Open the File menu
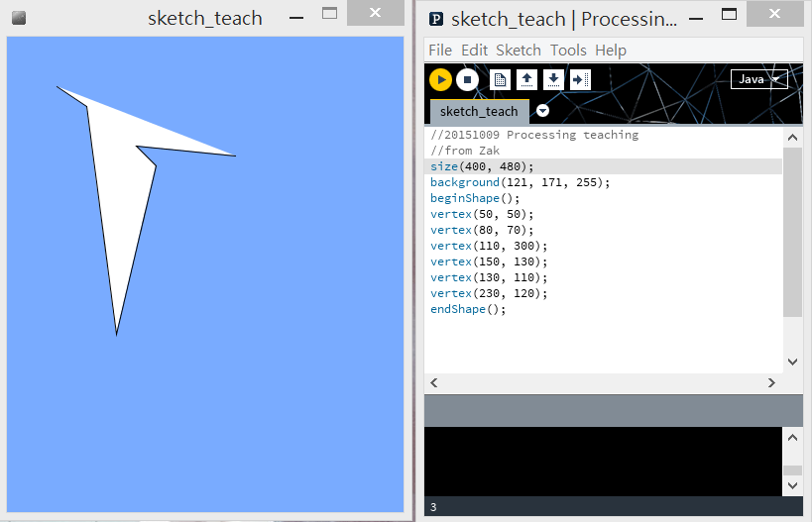Viewport: 812px width, 522px height. 440,51
